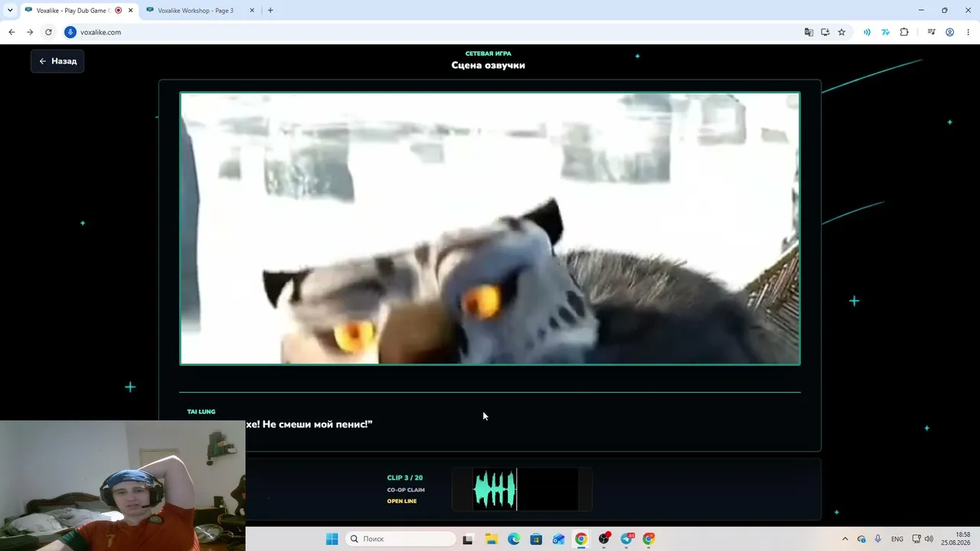
Task: Click the OPEN LINE label
Action: tap(402, 501)
